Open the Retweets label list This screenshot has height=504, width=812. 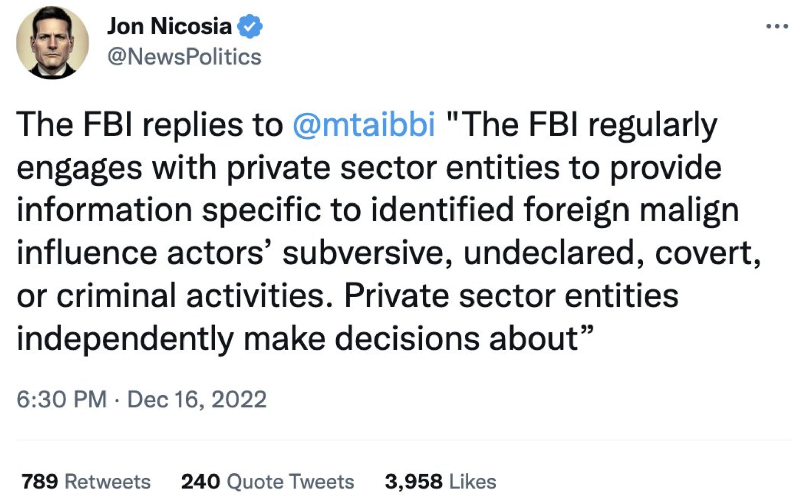click(108, 482)
